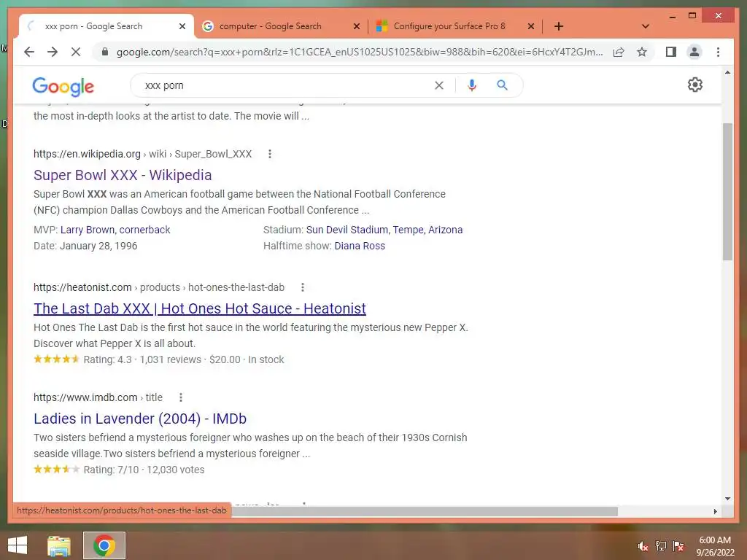Click inside the Google search field
Screen dimensions: 747x560
(286, 86)
